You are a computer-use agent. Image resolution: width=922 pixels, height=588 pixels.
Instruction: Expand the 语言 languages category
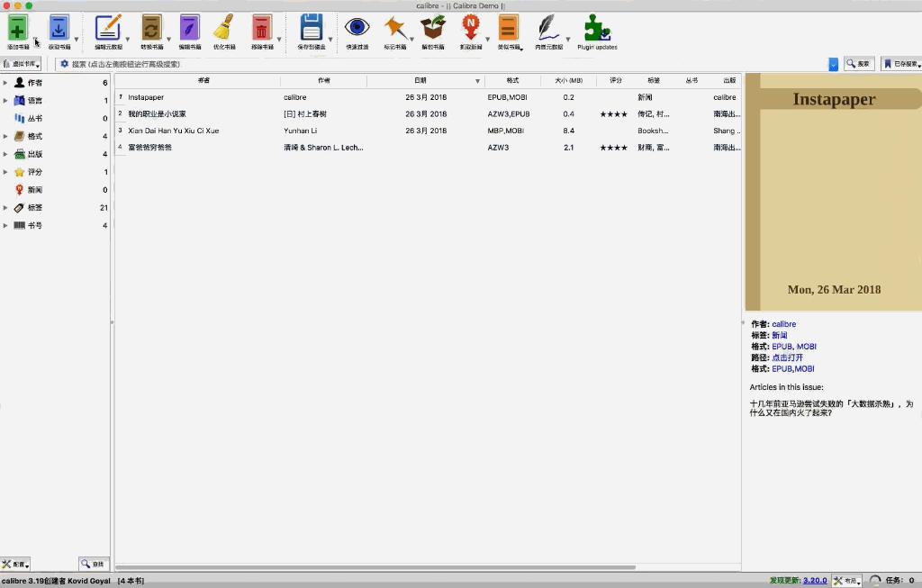tap(5, 101)
